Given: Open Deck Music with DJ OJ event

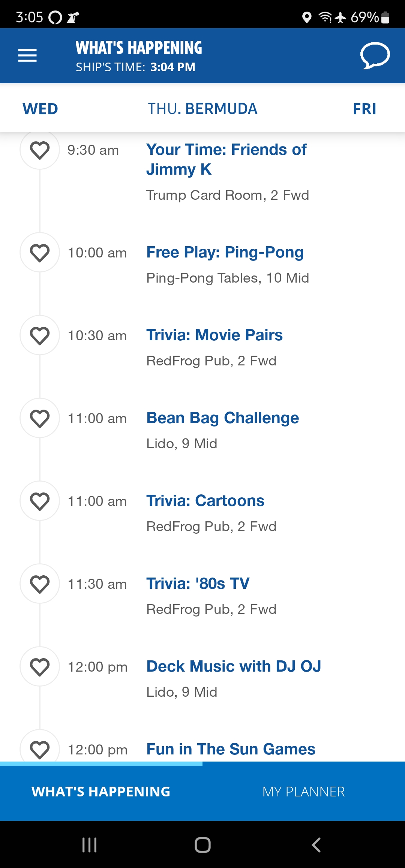Looking at the screenshot, I should (x=234, y=666).
